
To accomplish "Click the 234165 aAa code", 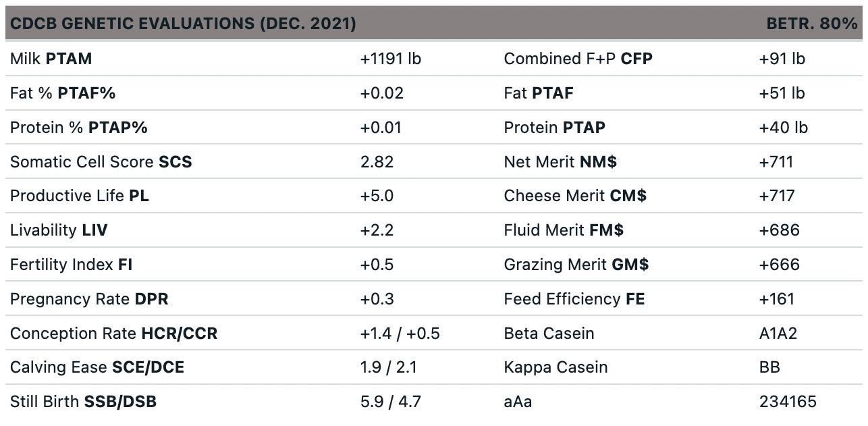I will [x=788, y=402].
